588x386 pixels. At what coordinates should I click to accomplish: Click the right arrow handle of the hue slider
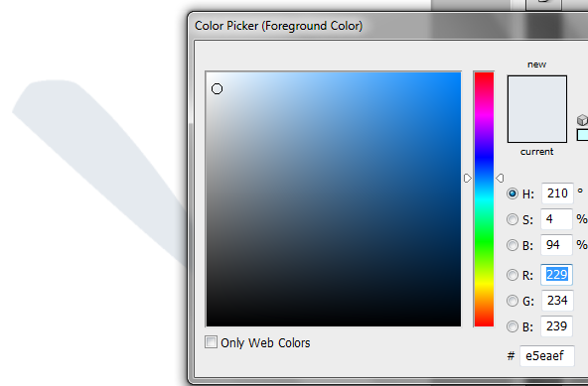point(500,178)
